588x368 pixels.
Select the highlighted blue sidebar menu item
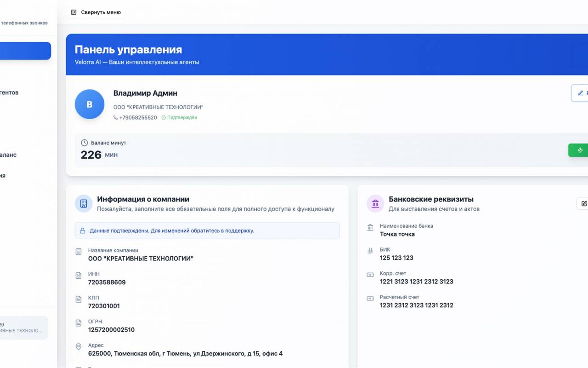25,51
